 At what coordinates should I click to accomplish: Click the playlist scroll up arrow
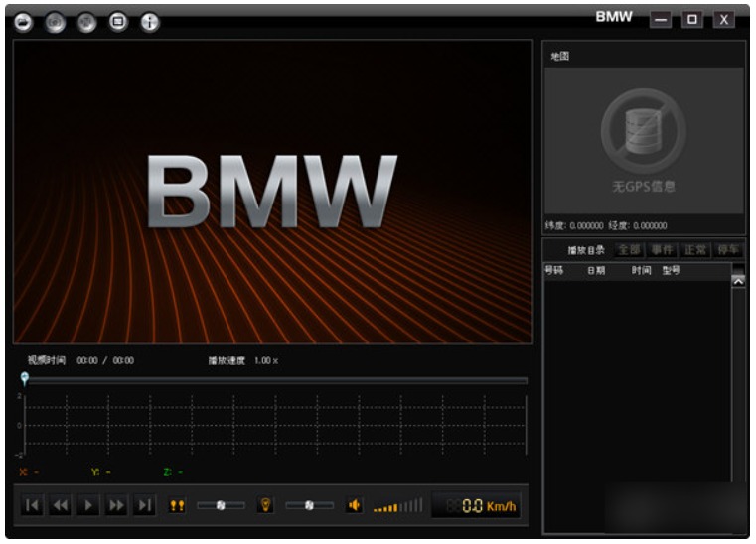click(x=738, y=281)
